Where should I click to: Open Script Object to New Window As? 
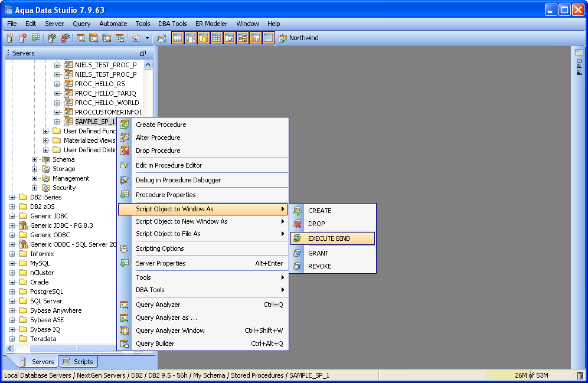click(203, 221)
